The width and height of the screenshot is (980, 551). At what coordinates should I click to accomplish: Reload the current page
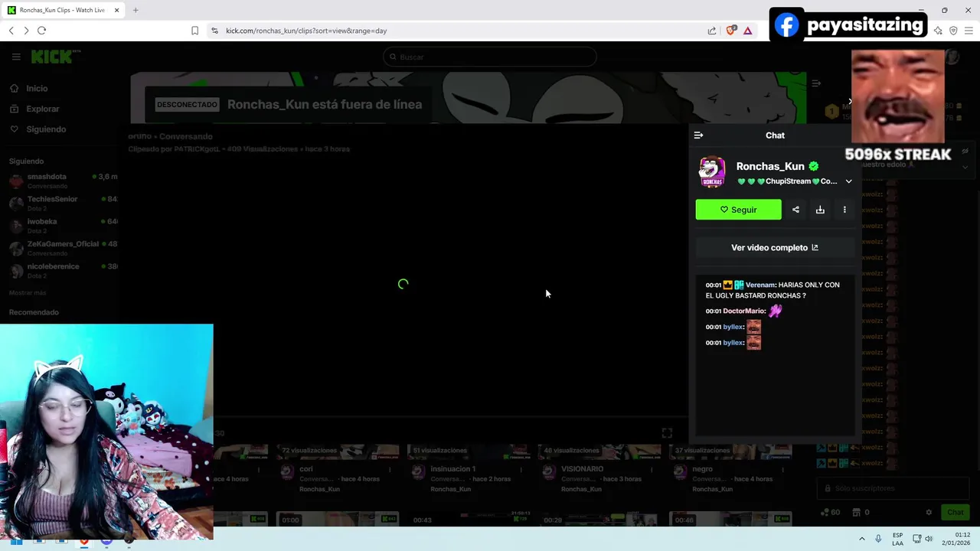(x=41, y=31)
